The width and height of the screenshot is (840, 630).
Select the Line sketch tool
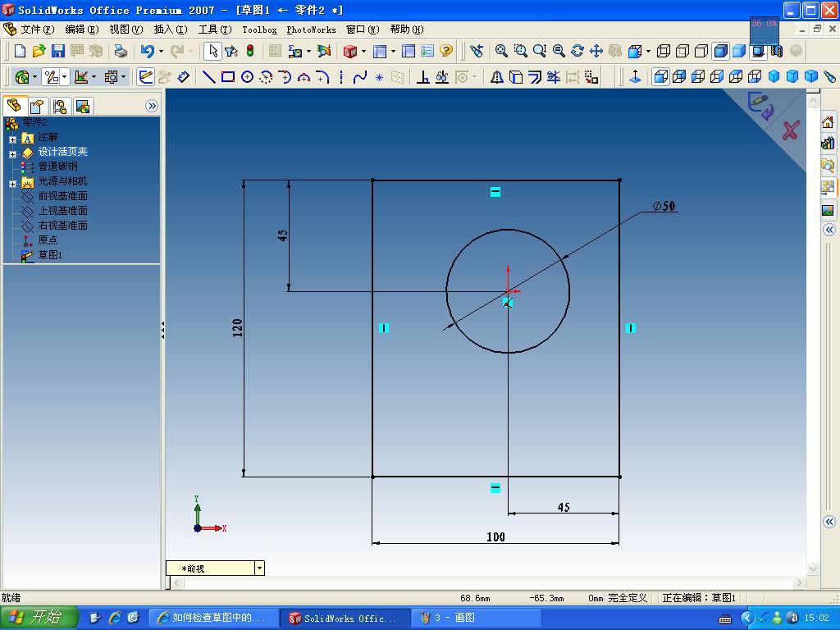click(x=209, y=77)
